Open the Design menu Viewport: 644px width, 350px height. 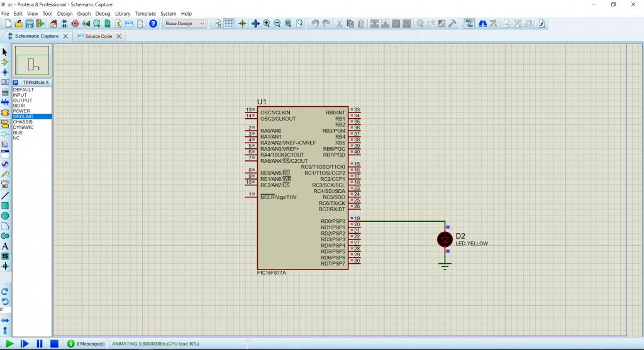(65, 14)
